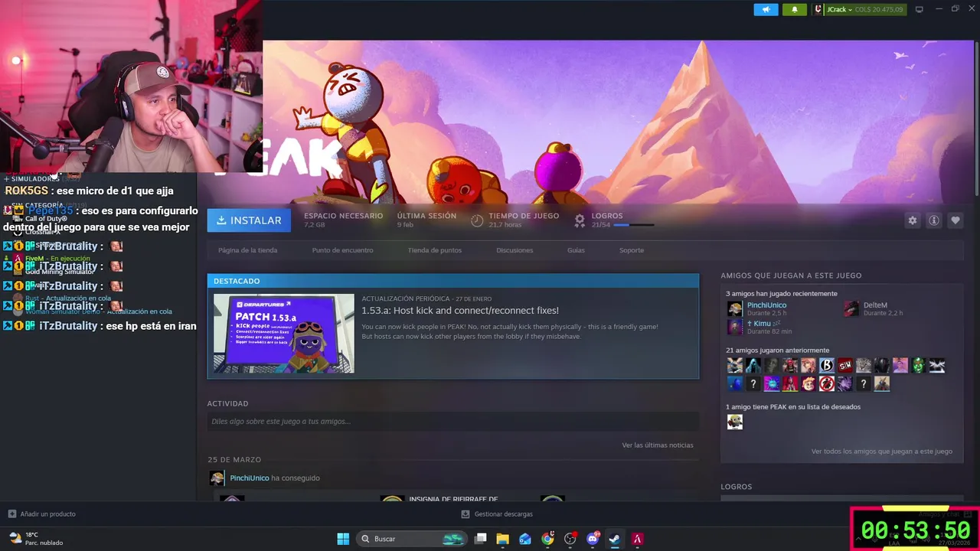Open the Tienda de puntos tab
Screen dimensions: 980x551
(x=434, y=250)
